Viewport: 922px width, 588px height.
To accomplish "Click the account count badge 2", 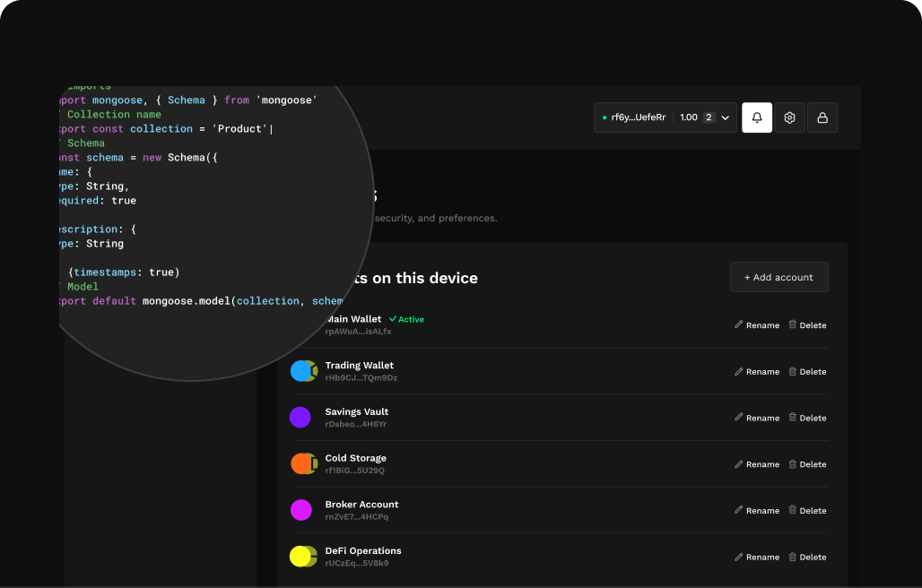I will 709,117.
